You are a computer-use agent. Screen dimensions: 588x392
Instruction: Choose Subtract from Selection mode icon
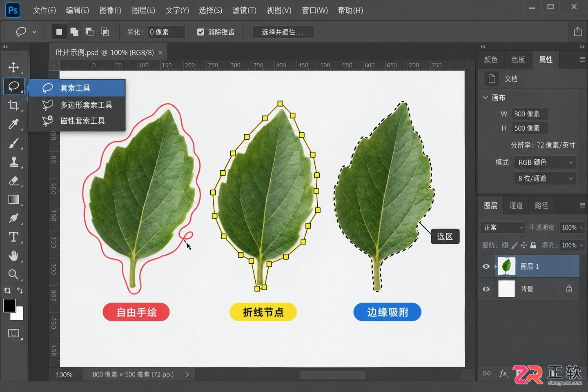pos(89,32)
